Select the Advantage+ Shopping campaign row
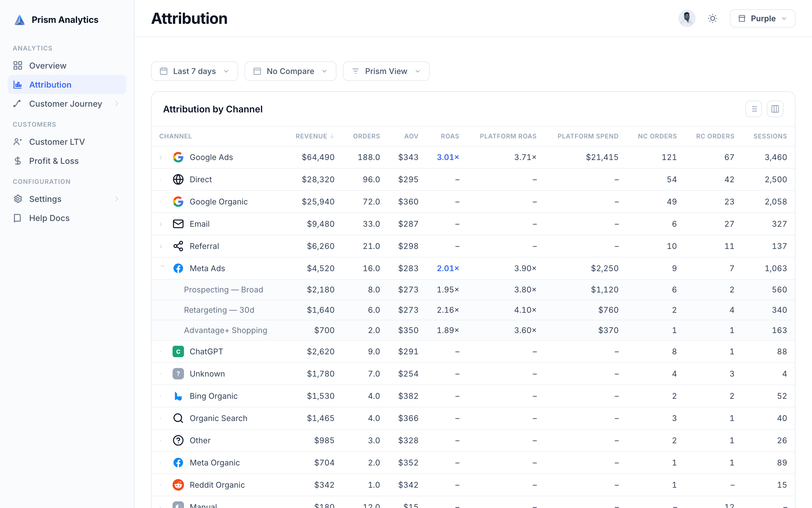Viewport: 812px width, 508px height. click(x=473, y=330)
